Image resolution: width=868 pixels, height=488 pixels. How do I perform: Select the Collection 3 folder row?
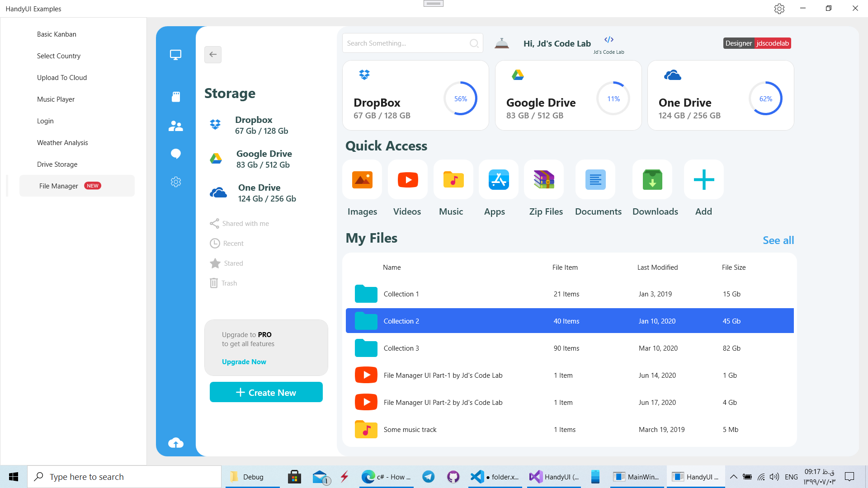(570, 348)
